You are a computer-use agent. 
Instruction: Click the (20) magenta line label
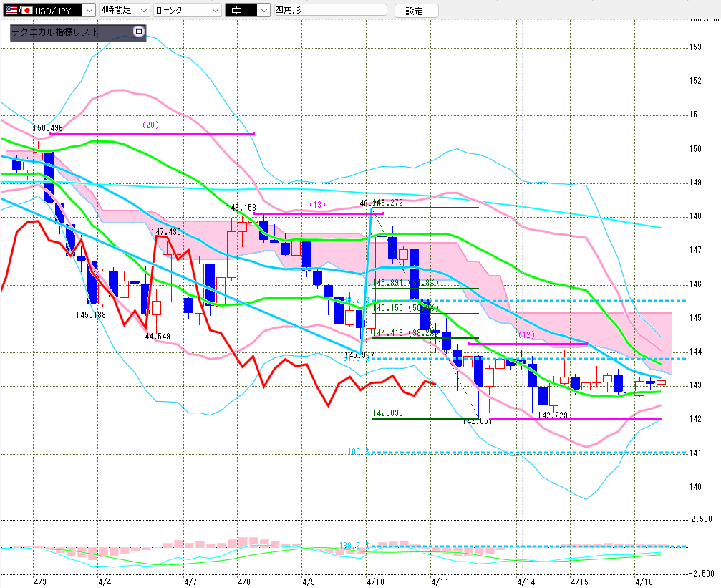(x=151, y=125)
